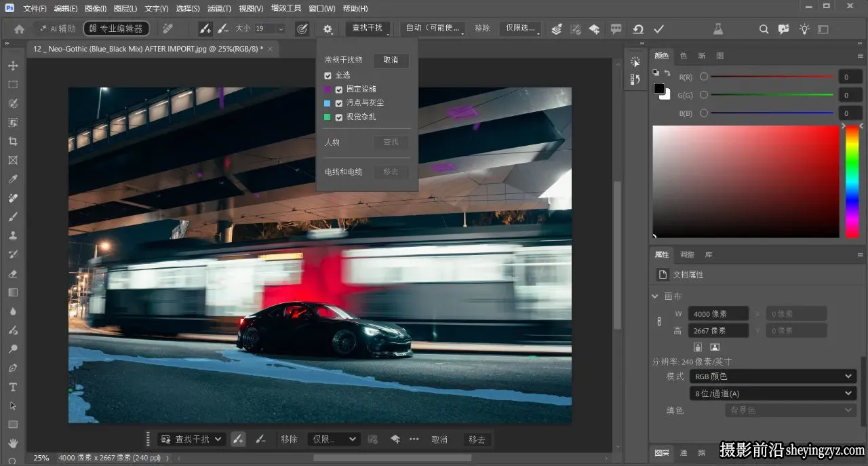Click the lightbulb Discover icon
The image size is (868, 466).
pos(804,29)
